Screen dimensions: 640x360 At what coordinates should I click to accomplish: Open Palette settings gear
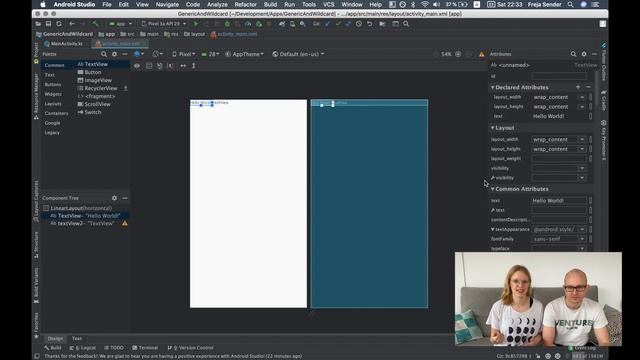[x=114, y=54]
